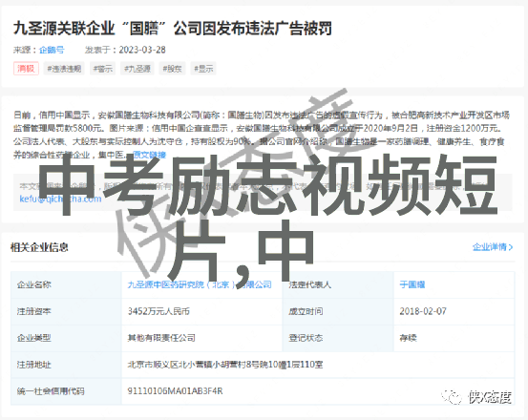Select the #显示 tag

pos(203,69)
